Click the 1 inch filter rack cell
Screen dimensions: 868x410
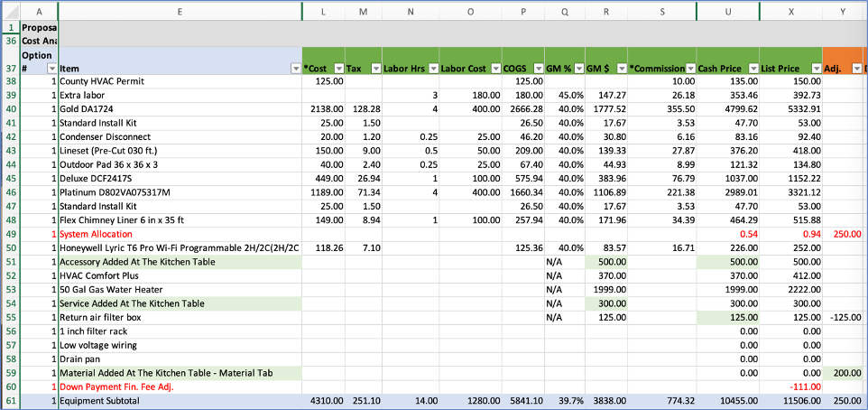pyautogui.click(x=180, y=331)
